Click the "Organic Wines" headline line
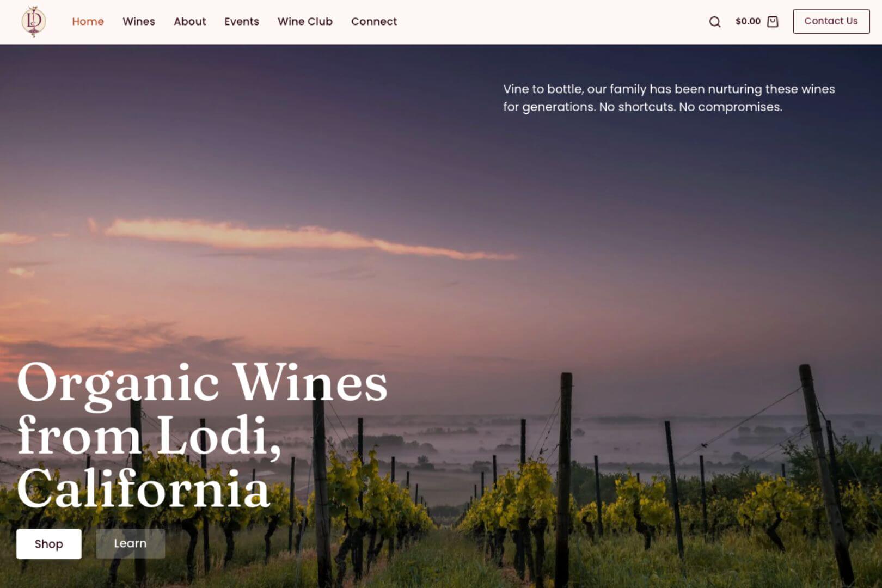The width and height of the screenshot is (882, 588). tap(202, 384)
